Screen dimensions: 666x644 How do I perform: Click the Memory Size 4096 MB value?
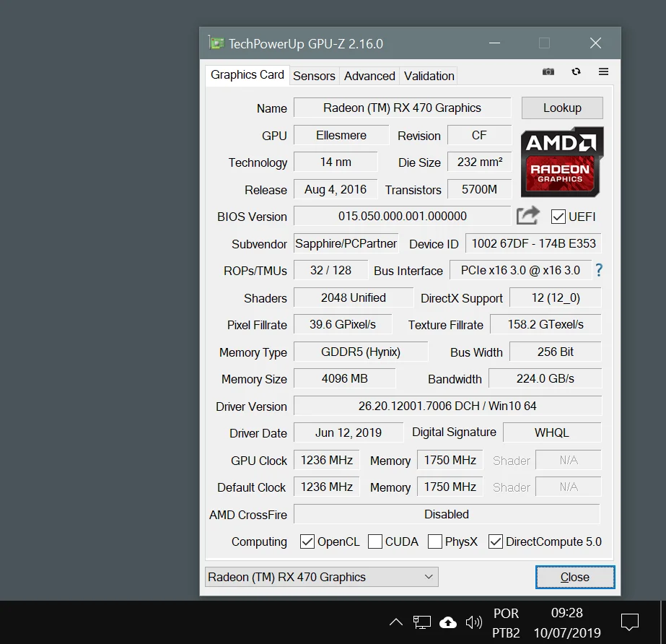pos(344,378)
